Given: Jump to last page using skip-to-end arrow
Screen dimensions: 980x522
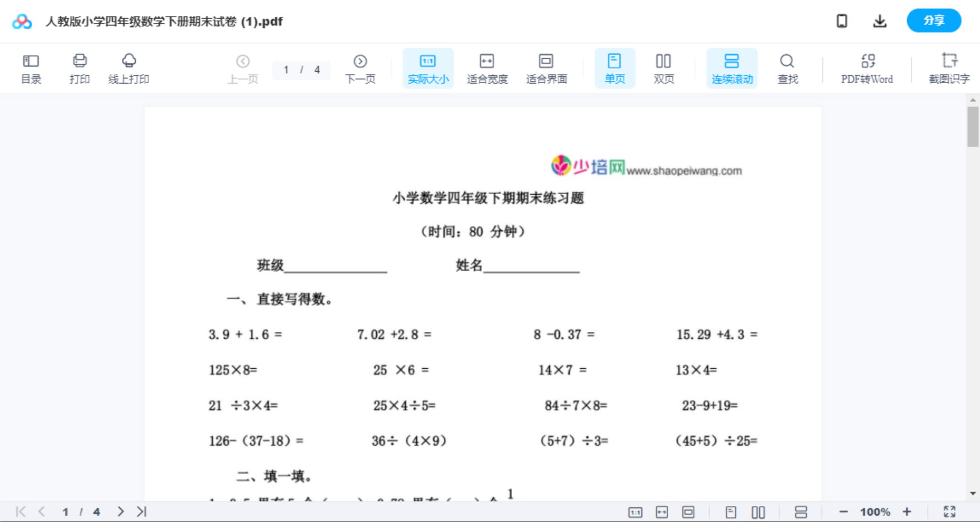Looking at the screenshot, I should point(141,511).
